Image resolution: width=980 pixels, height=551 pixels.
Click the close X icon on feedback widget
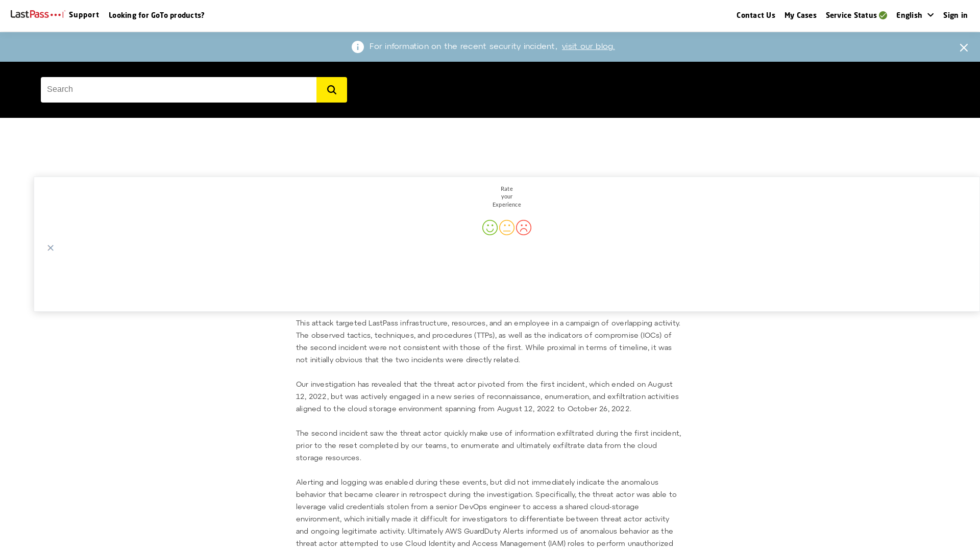pos(51,247)
